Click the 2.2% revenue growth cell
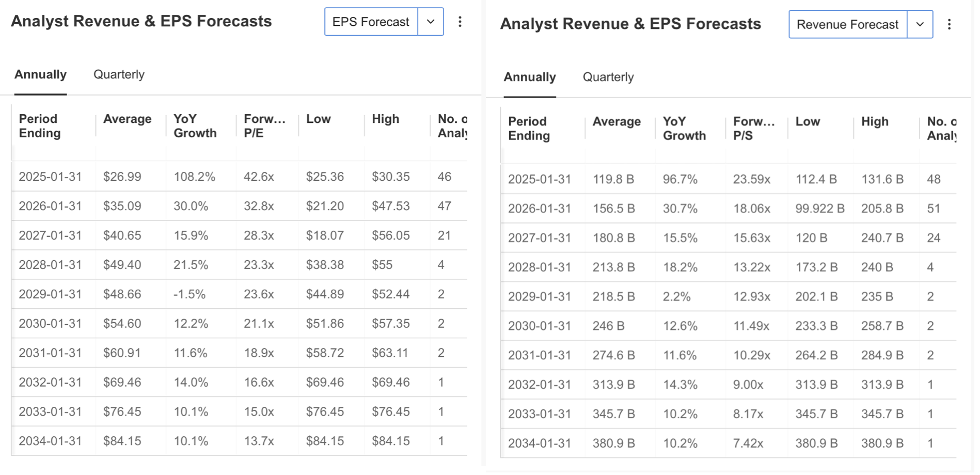Screen dimensions: 980x475 pos(677,297)
